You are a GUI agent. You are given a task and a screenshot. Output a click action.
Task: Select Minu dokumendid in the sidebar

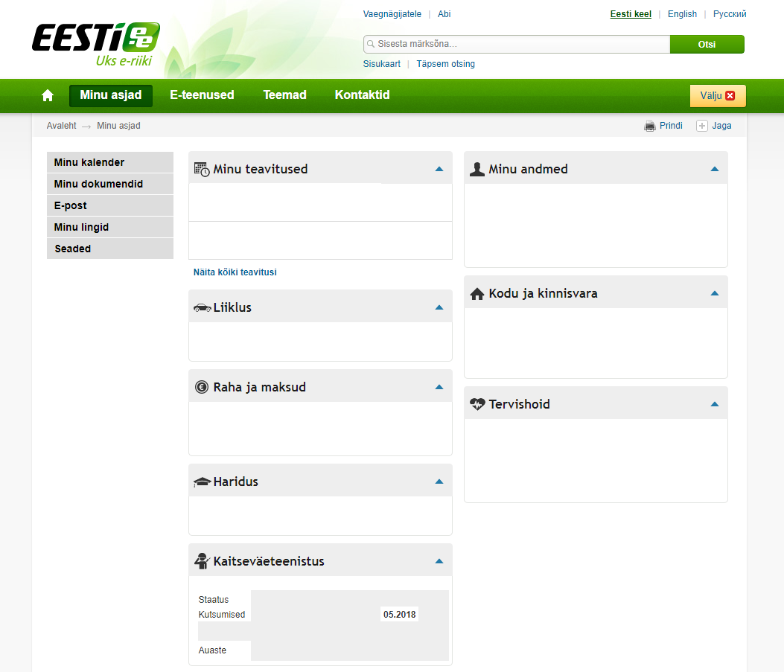pos(98,184)
